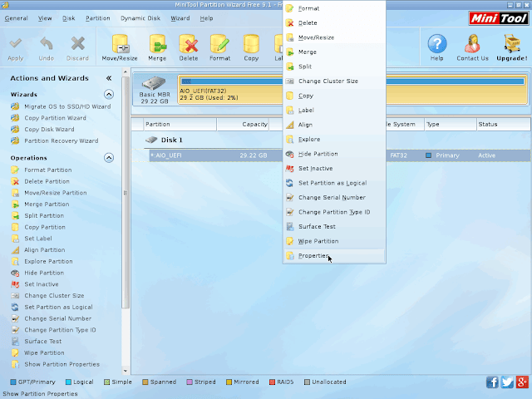The height and width of the screenshot is (399, 532).
Task: Click the AIO_UEFI usage bar in disk map
Action: 352,81
